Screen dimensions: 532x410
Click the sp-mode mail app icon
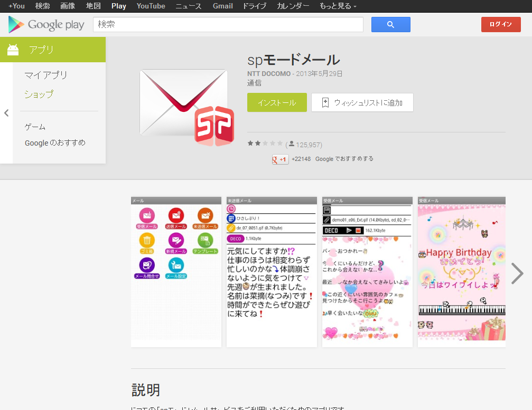pos(187,108)
